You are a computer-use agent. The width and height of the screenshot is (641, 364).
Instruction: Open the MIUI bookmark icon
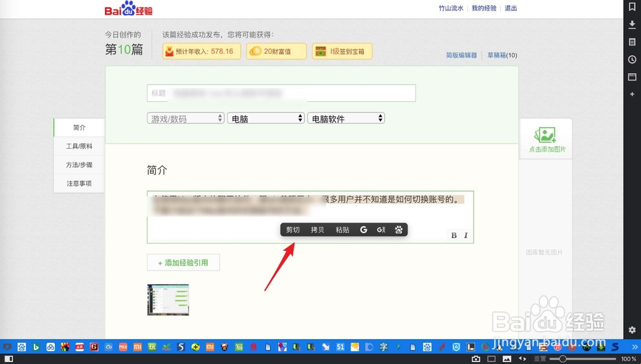click(123, 347)
